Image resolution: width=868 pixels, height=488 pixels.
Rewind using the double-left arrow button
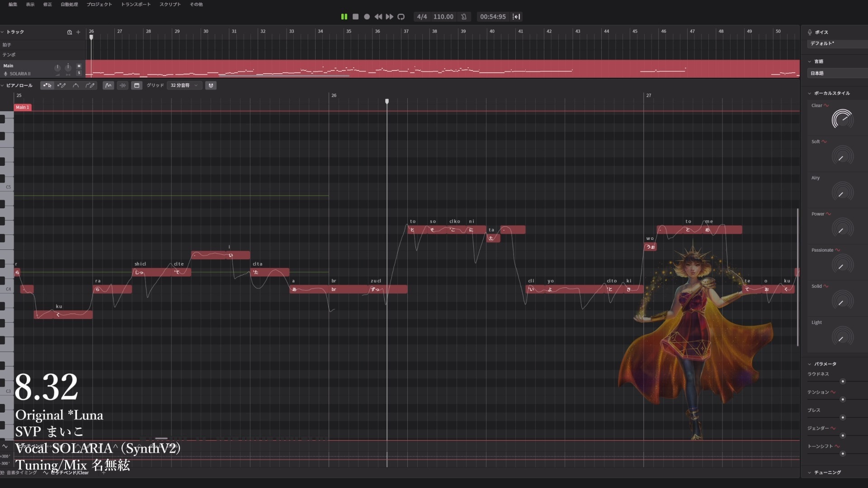click(x=378, y=17)
